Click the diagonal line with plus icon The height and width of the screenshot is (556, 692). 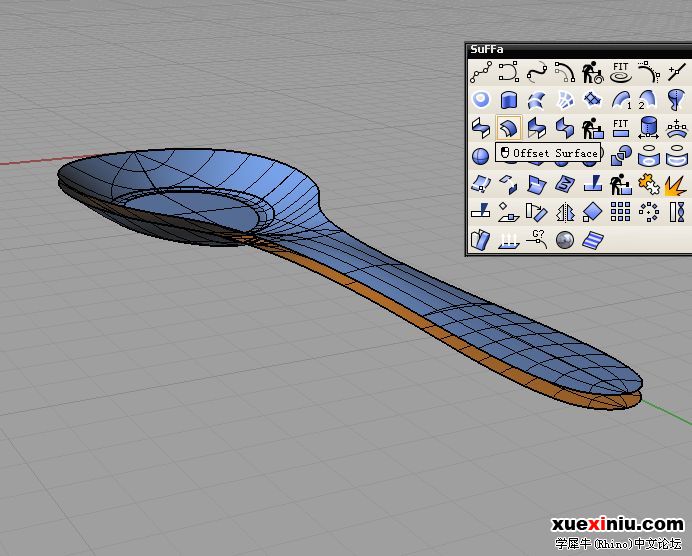click(x=677, y=72)
